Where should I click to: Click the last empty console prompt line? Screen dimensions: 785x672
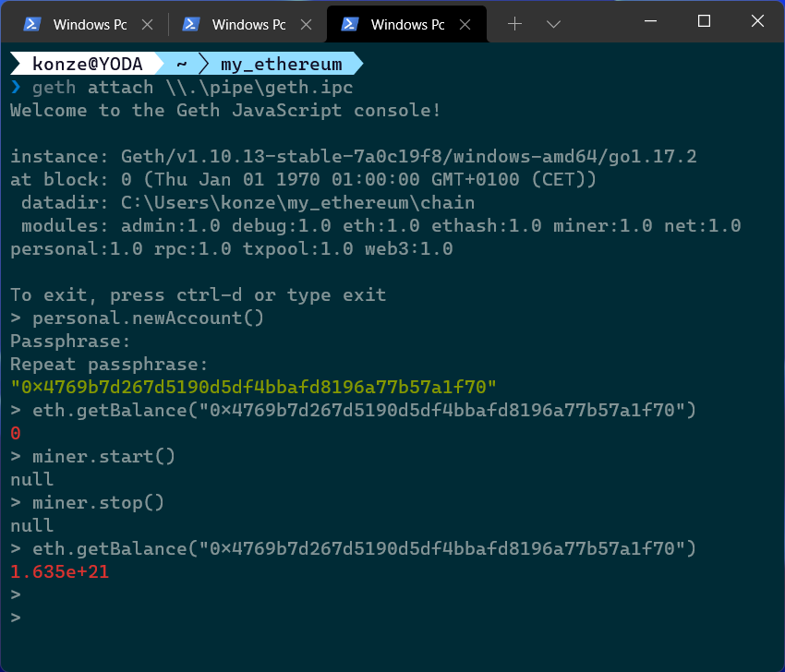click(16, 618)
